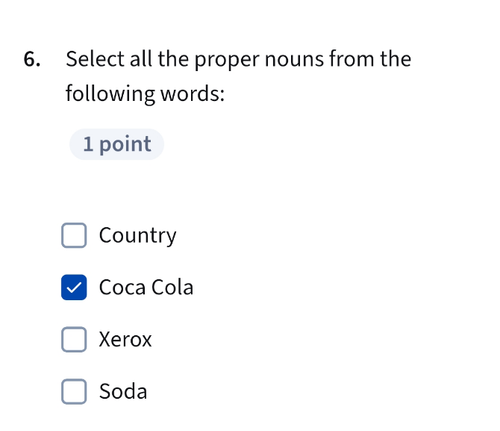Image resolution: width=500 pixels, height=431 pixels.
Task: Enable the Soda checkbox
Action: pyautogui.click(x=74, y=391)
